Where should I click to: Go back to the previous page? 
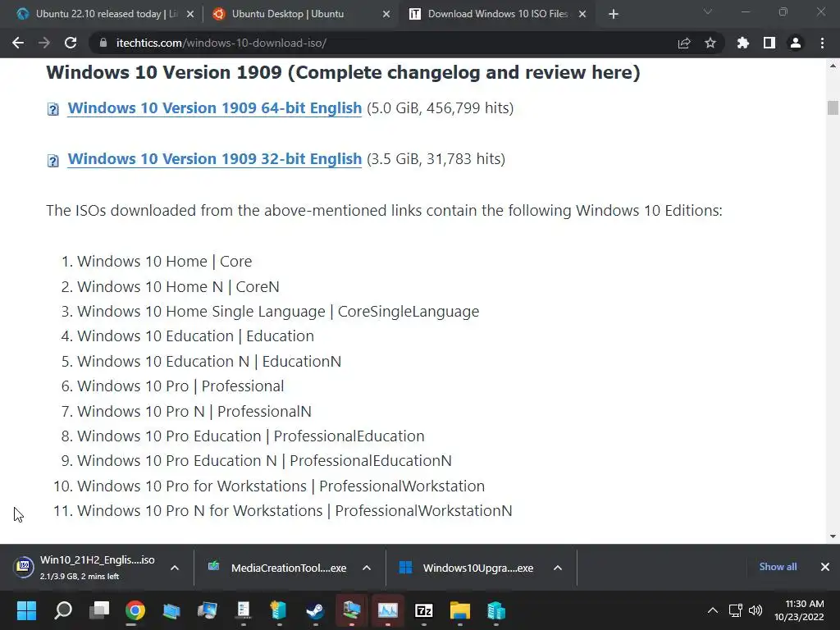pos(18,43)
